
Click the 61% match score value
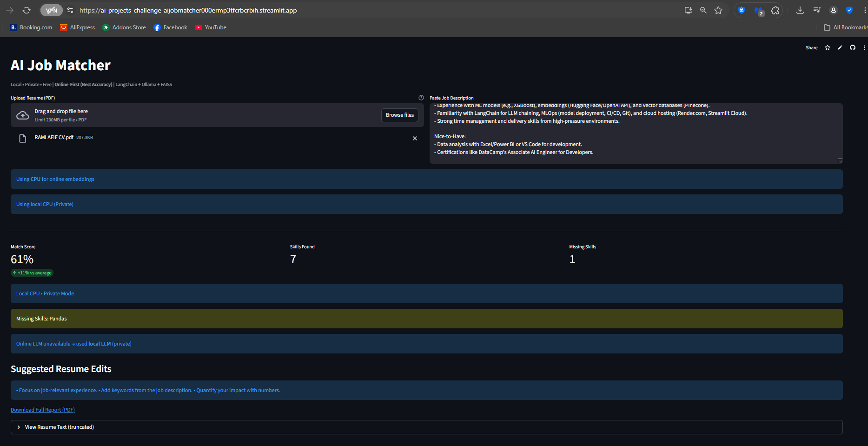[22, 260]
